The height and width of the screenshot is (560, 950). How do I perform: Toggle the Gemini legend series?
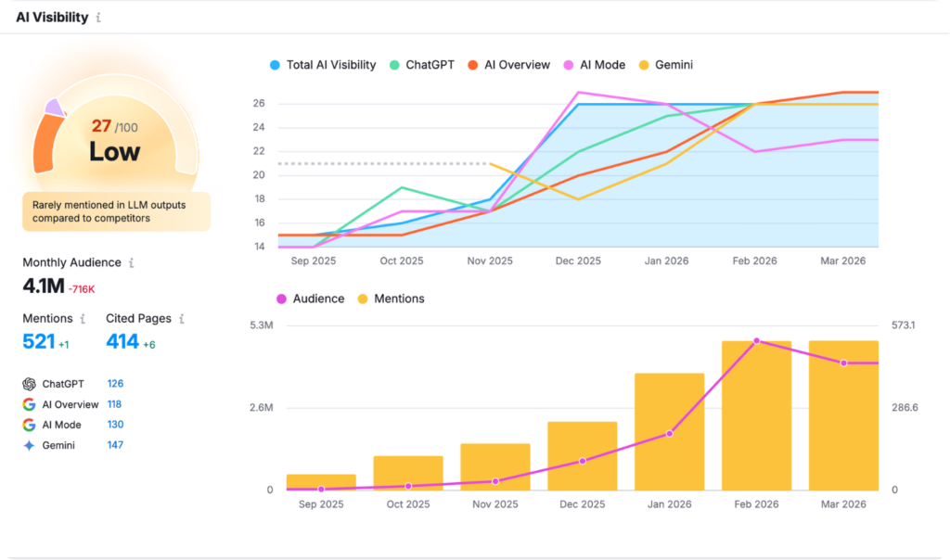click(666, 65)
